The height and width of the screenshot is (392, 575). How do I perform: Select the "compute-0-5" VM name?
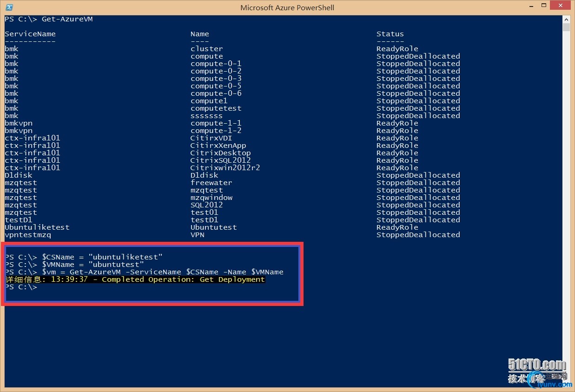tap(216, 86)
